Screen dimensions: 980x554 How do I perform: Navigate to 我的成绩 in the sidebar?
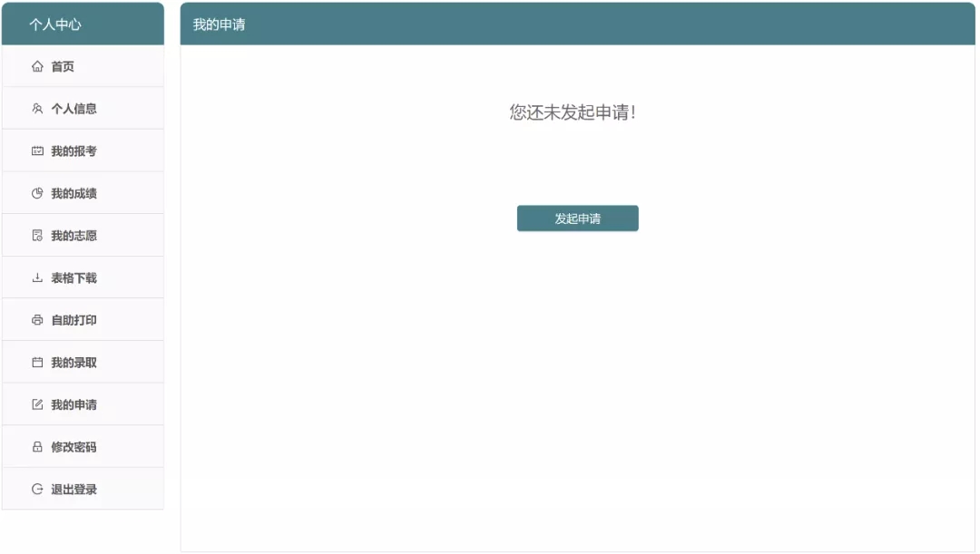(73, 192)
